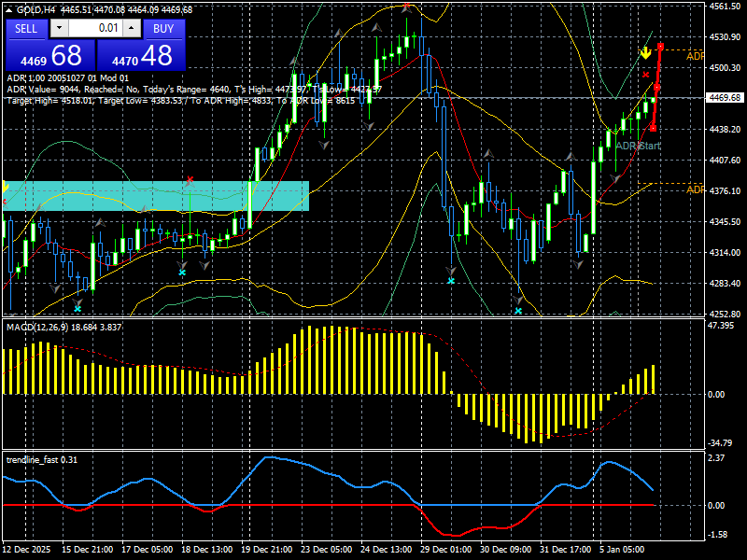Viewport: 747px width, 560px height.
Task: Click the 4530.90 price axis label
Action: pyautogui.click(x=725, y=37)
